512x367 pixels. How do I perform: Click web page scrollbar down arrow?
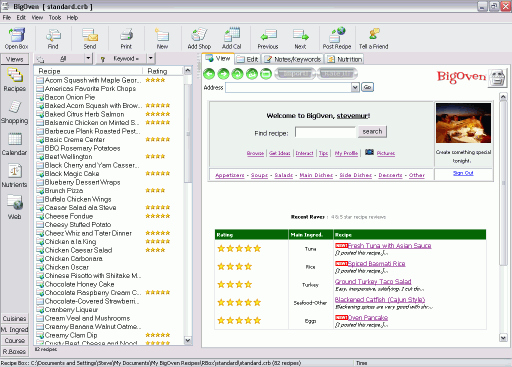point(503,338)
